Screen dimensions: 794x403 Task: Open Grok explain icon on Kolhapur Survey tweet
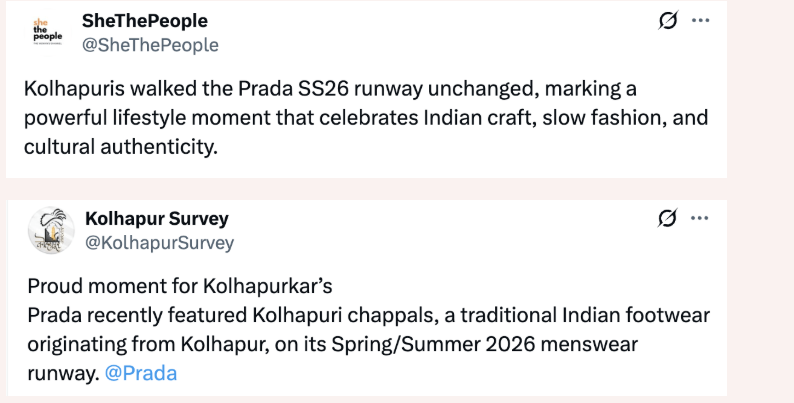(667, 217)
